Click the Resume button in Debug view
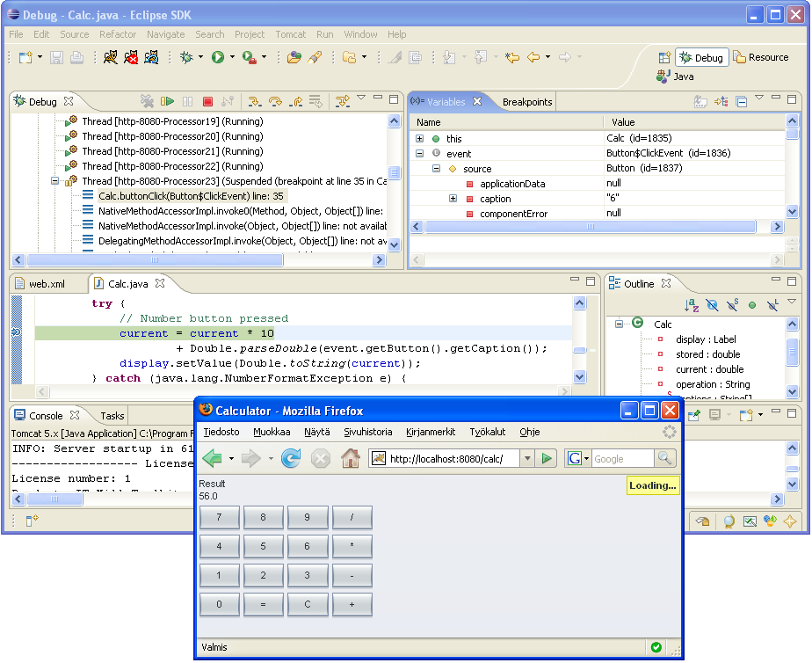This screenshot has height=663, width=812. coord(168,102)
